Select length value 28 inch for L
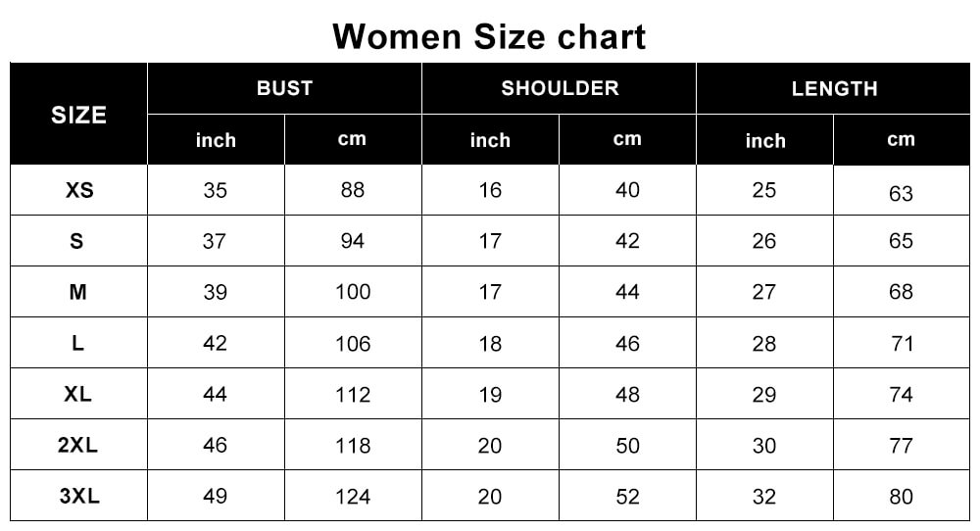The height and width of the screenshot is (531, 980). 764,344
